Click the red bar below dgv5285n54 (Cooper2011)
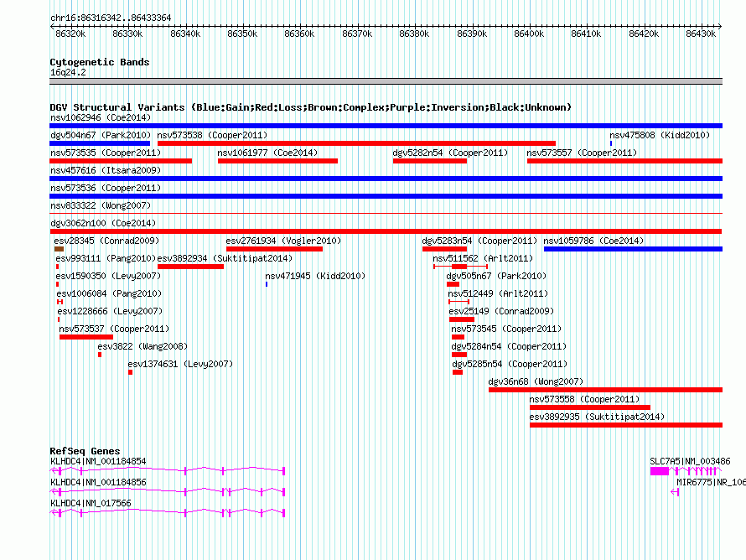746x560 pixels. click(x=458, y=372)
